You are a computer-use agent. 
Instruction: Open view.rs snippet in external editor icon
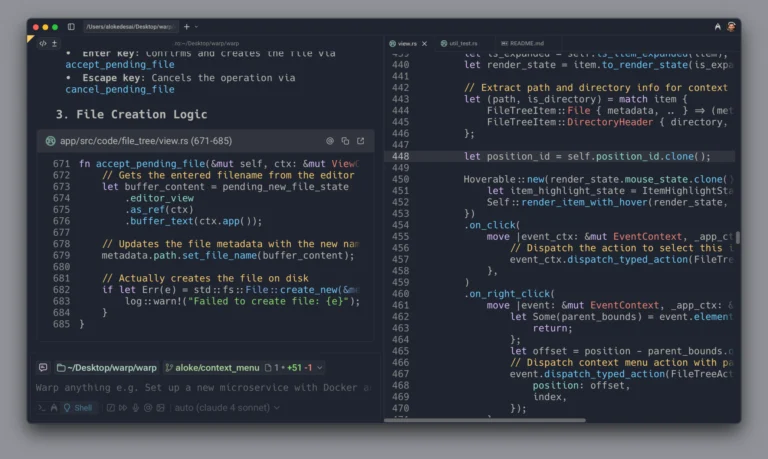pyautogui.click(x=360, y=141)
